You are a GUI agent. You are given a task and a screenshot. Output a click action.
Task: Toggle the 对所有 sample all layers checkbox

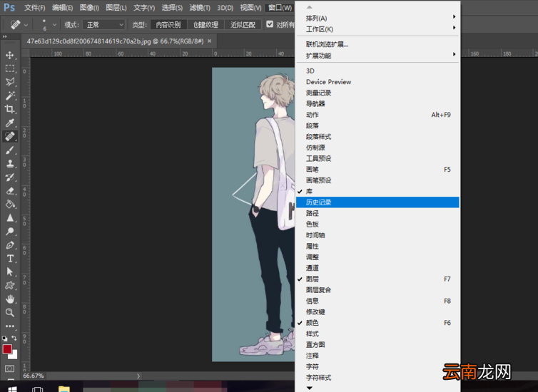pos(270,24)
